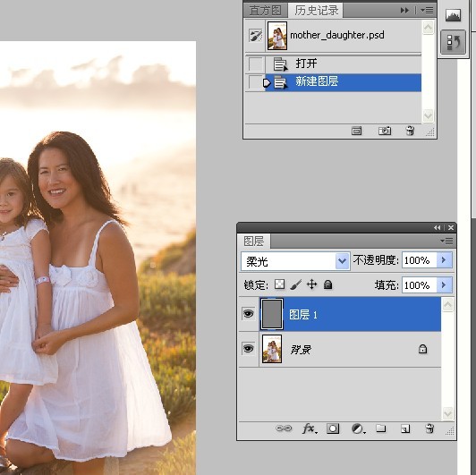Create new fill or adjustment layer
Image resolution: width=476 pixels, height=475 pixels.
pyautogui.click(x=358, y=428)
